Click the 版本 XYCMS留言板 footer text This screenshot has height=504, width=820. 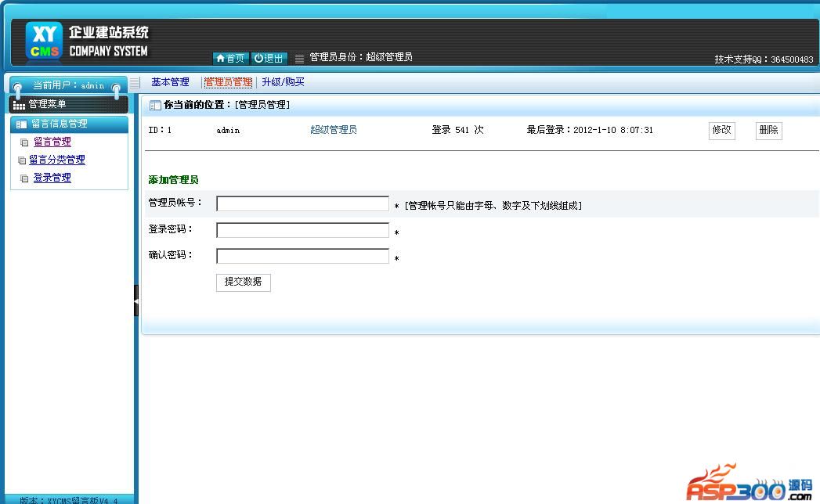point(68,500)
